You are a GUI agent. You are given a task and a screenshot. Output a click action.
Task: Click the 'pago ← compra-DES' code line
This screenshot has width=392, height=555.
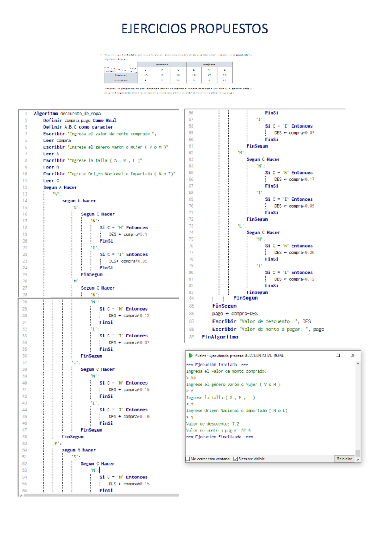click(235, 313)
